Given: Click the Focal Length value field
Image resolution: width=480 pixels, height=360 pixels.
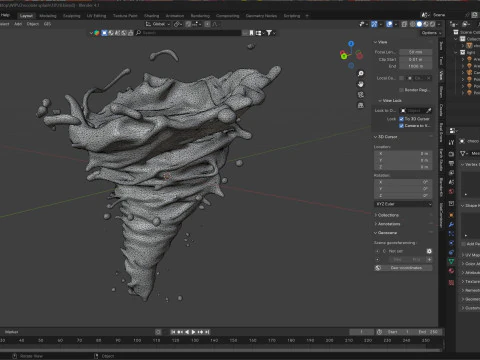Looking at the screenshot, I should coord(416,52).
